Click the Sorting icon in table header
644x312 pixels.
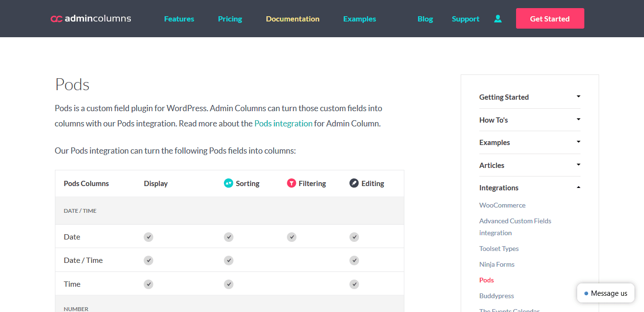(x=229, y=183)
